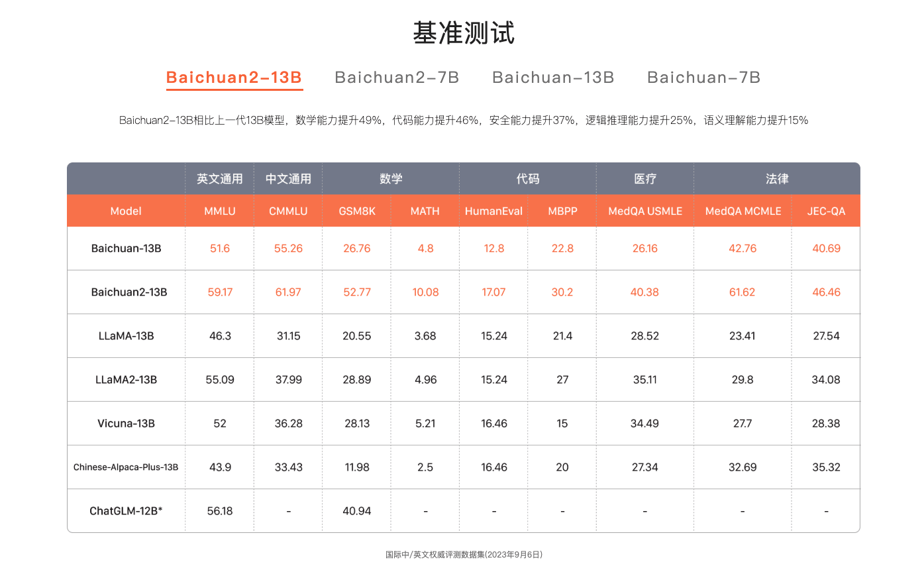
Task: Click the Baichuan-13B GSM8K score 26.76
Action: [x=357, y=249]
